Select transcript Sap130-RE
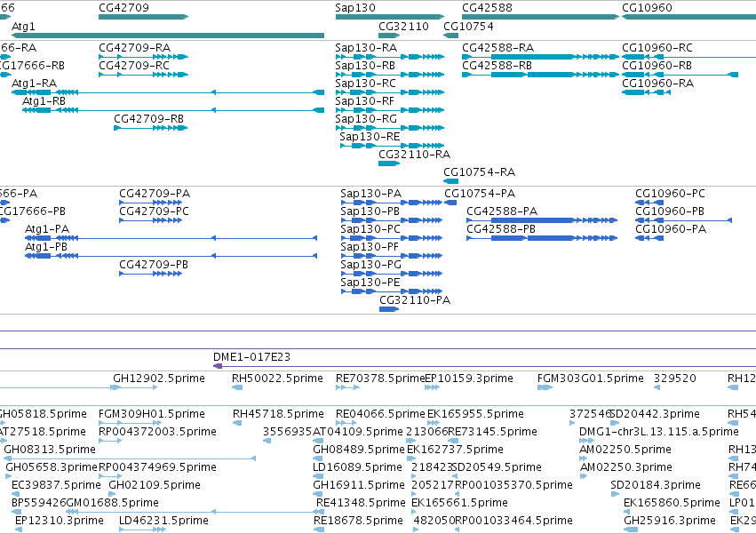Viewport: 756px width, 534px height. (392, 146)
